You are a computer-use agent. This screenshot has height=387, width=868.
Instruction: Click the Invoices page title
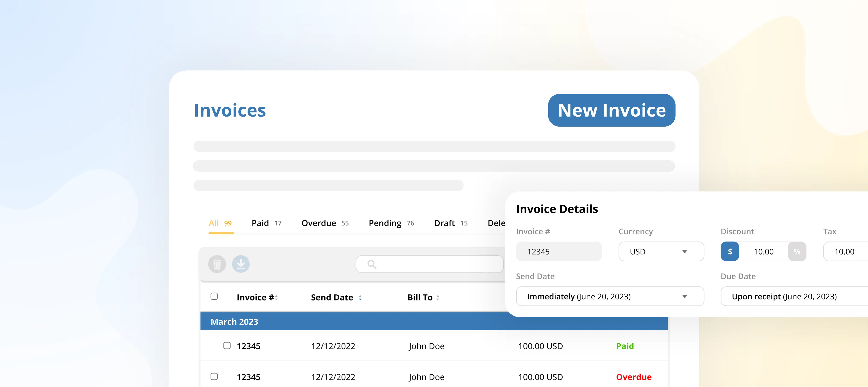tap(230, 110)
